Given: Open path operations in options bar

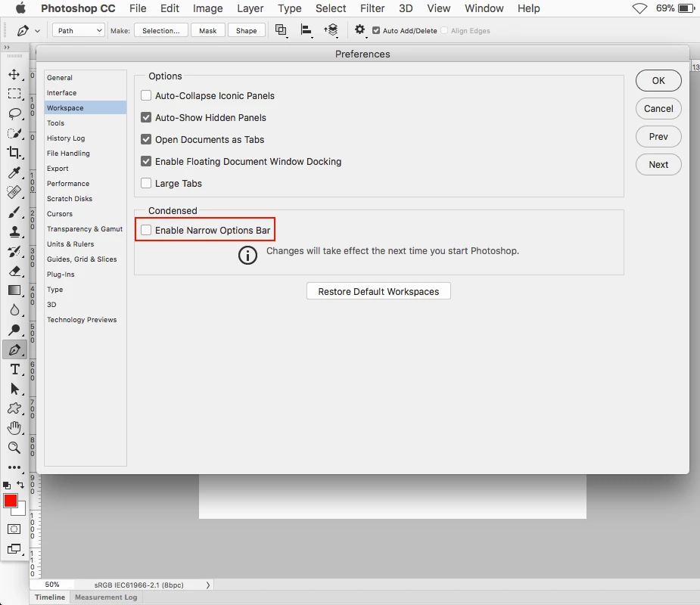Looking at the screenshot, I should click(x=281, y=30).
